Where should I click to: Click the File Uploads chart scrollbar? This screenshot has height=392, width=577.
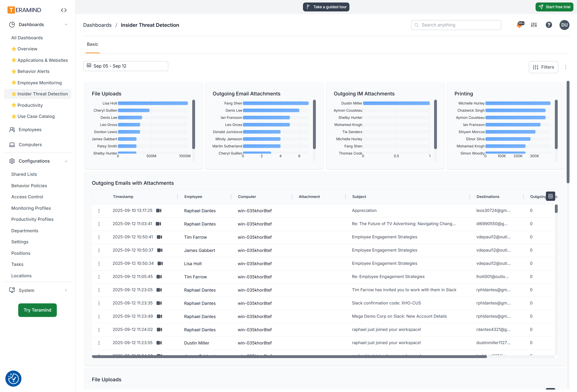[x=194, y=124]
